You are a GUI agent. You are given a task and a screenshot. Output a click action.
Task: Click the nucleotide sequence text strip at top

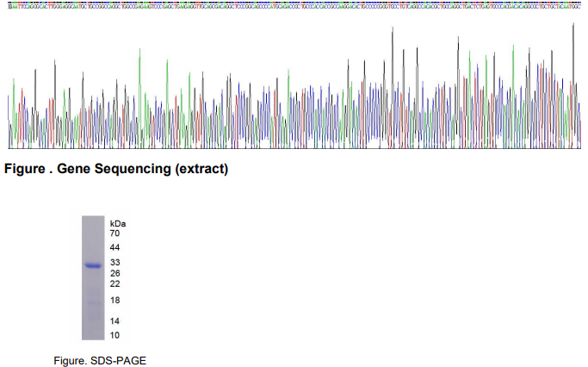click(x=294, y=5)
